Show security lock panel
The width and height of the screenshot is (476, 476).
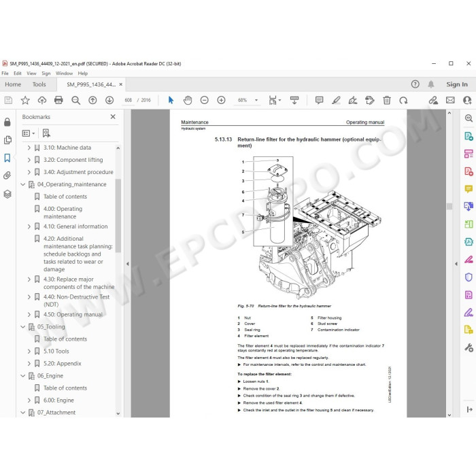(7, 122)
